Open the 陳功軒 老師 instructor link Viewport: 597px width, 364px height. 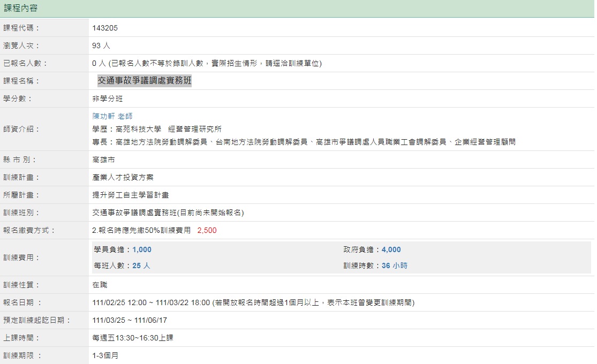pos(112,116)
